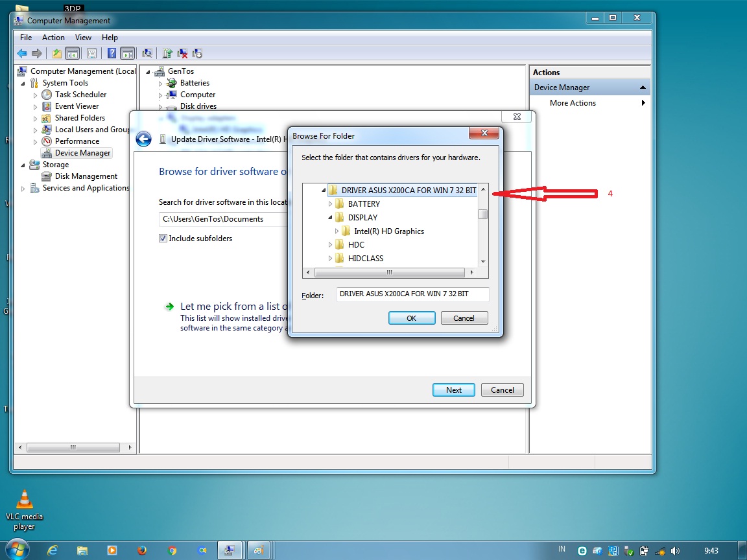747x560 pixels.
Task: Click the driver search location path field
Action: [224, 219]
